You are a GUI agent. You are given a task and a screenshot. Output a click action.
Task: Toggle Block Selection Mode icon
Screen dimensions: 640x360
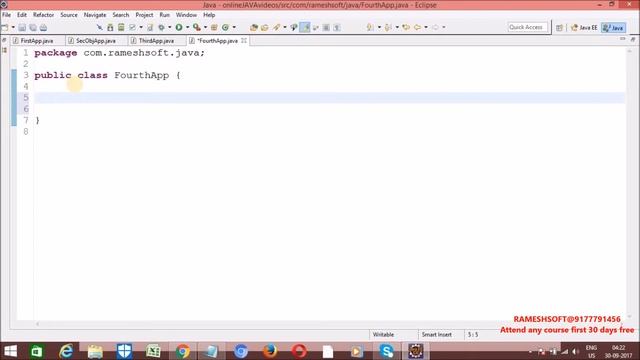click(x=326, y=27)
